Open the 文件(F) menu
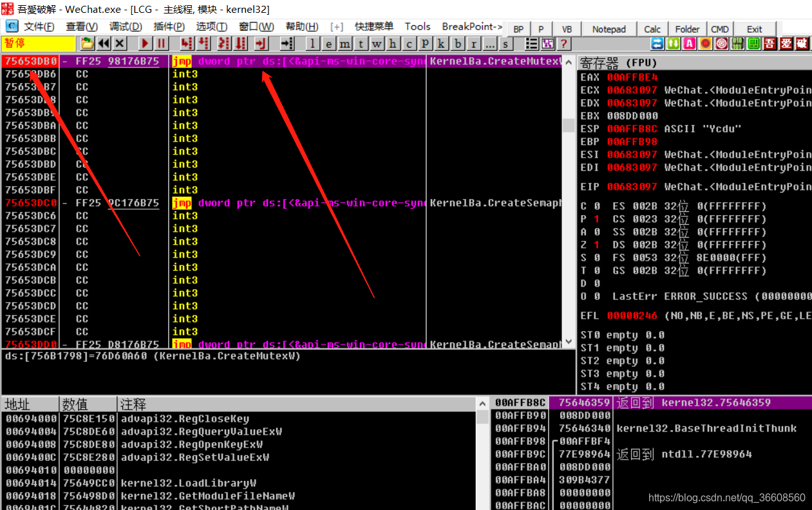 (39, 26)
